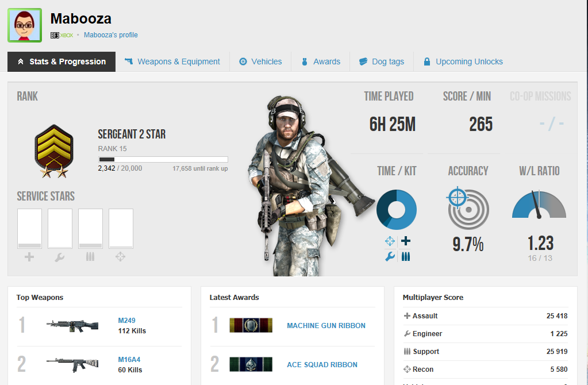Click the Assault service star box
Screen dimensions: 588x385
coord(29,229)
